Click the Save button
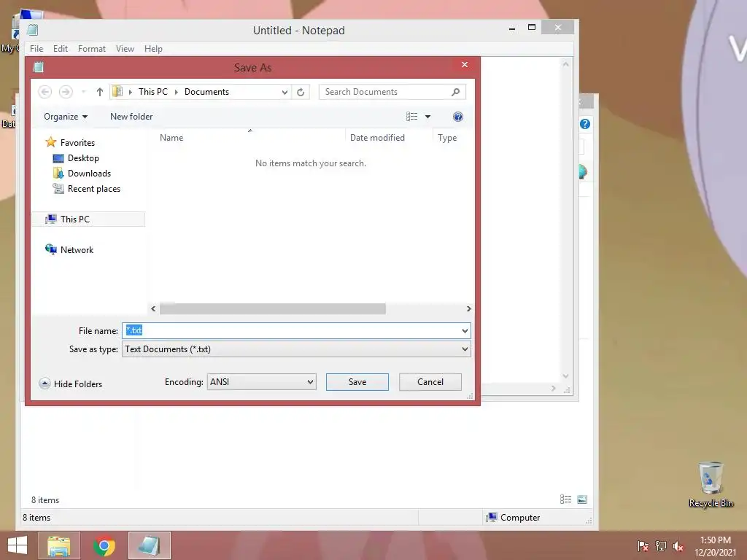Image resolution: width=747 pixels, height=560 pixels. (x=357, y=382)
